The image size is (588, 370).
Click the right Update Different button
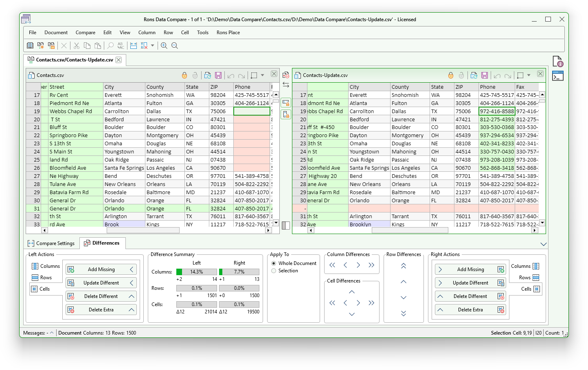click(x=470, y=283)
